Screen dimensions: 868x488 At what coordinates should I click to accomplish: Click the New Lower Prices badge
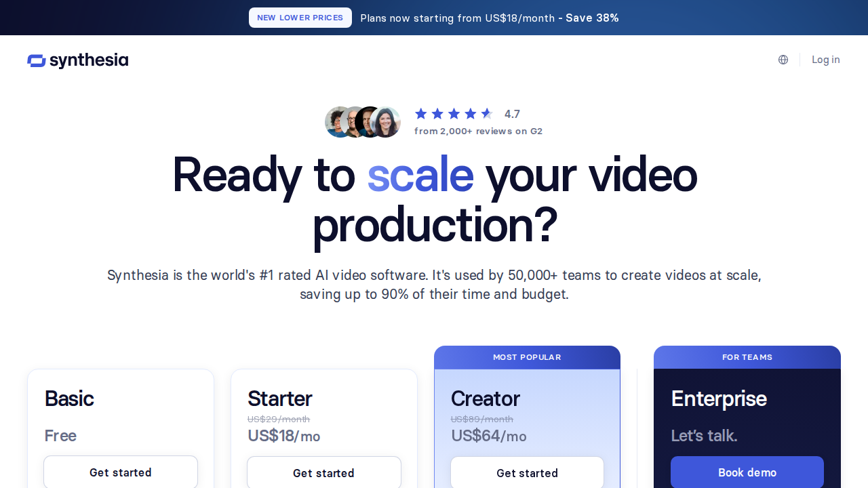click(x=300, y=18)
